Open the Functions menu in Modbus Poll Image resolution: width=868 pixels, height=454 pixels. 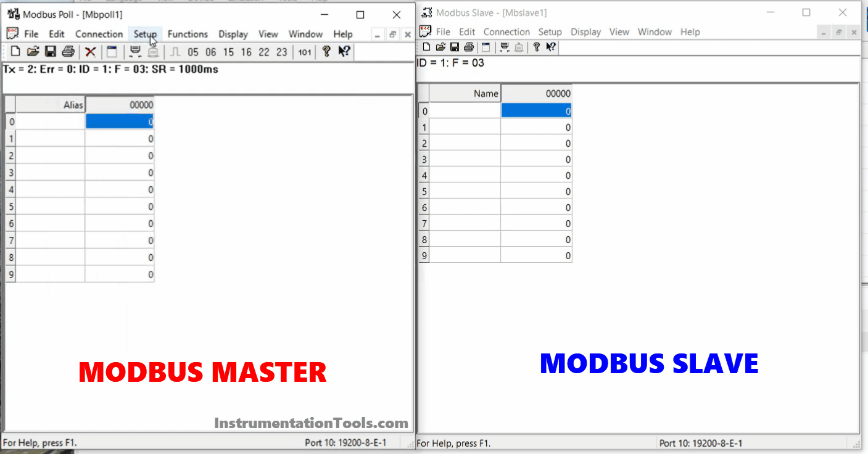tap(188, 34)
